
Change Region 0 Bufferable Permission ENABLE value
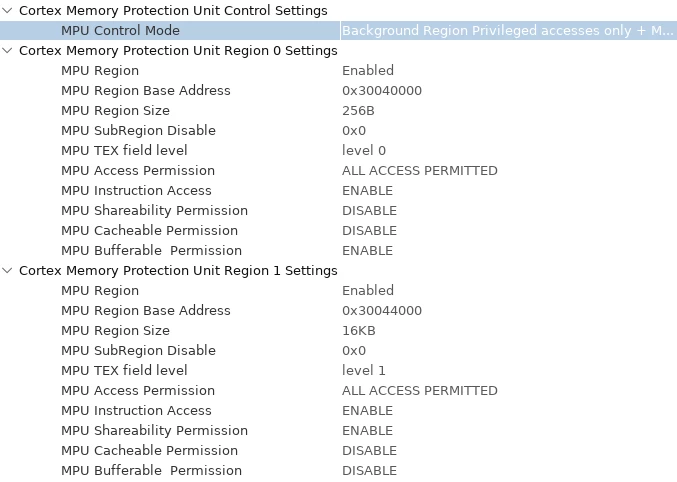pyautogui.click(x=367, y=251)
